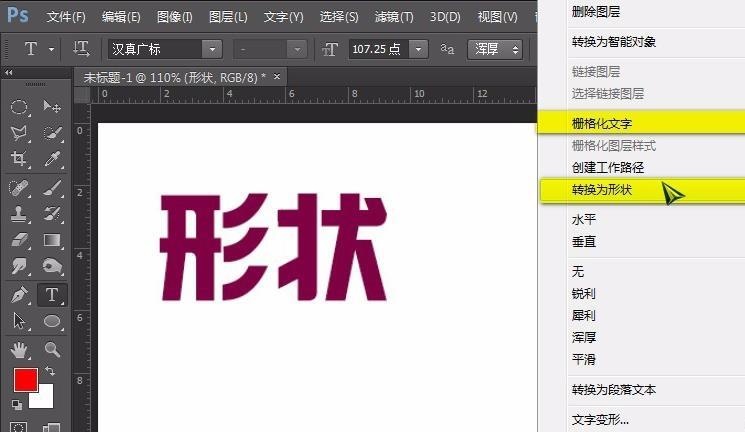Select the Hand tool

[x=19, y=350]
